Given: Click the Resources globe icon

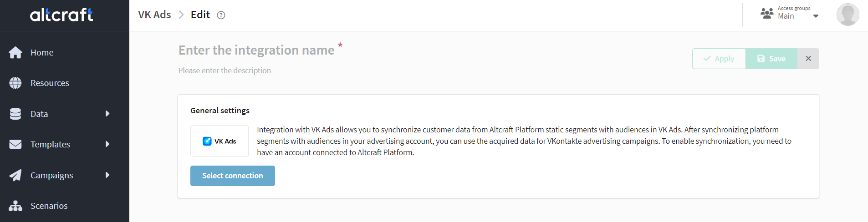Looking at the screenshot, I should (x=15, y=83).
